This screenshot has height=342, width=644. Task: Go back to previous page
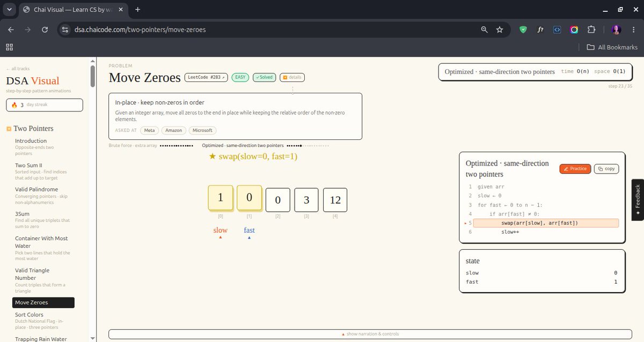11,29
